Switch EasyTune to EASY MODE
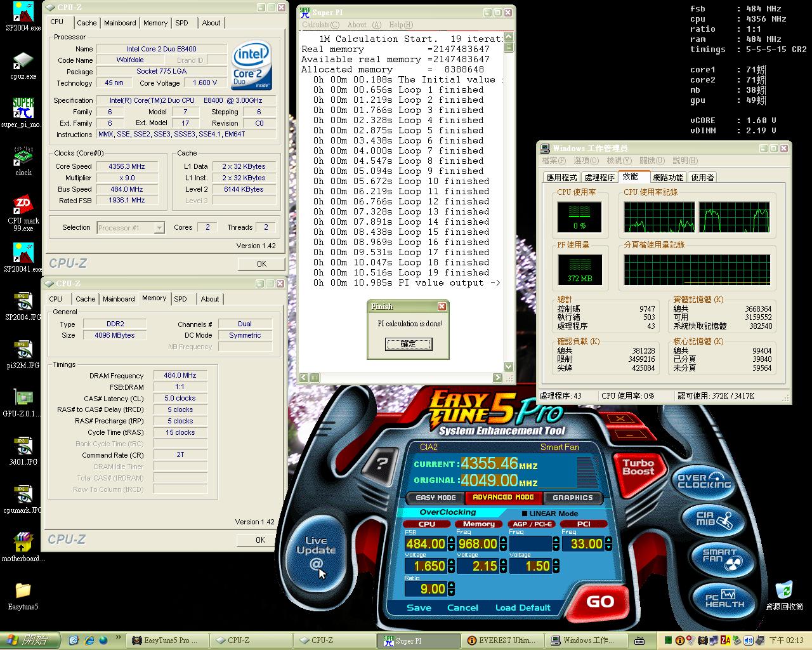This screenshot has width=812, height=650. [x=436, y=498]
